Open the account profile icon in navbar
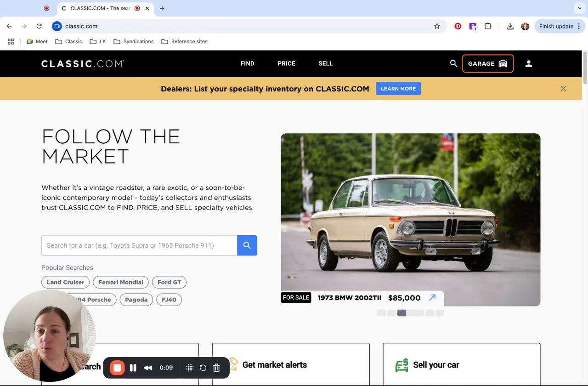Viewport: 588px width, 386px height. click(529, 63)
